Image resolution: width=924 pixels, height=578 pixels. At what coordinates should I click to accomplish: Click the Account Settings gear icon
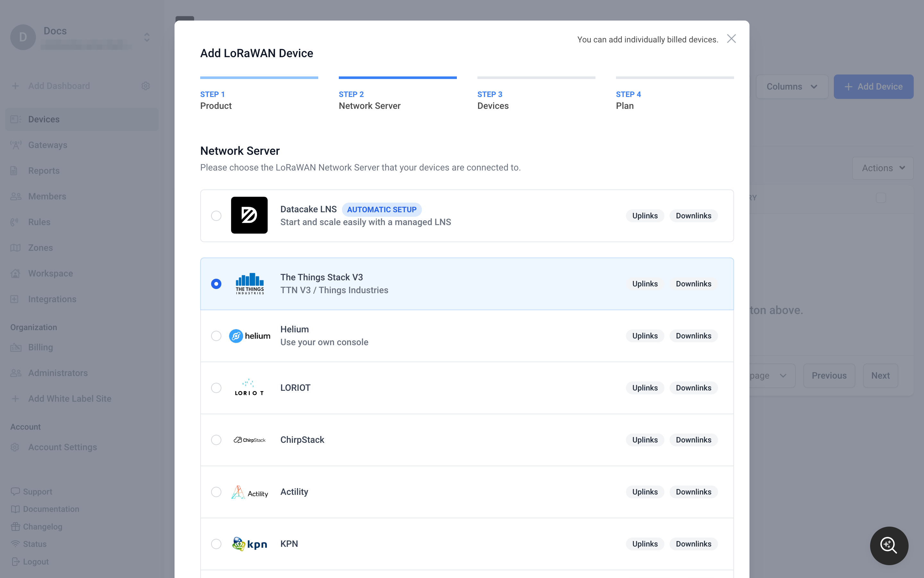click(15, 447)
